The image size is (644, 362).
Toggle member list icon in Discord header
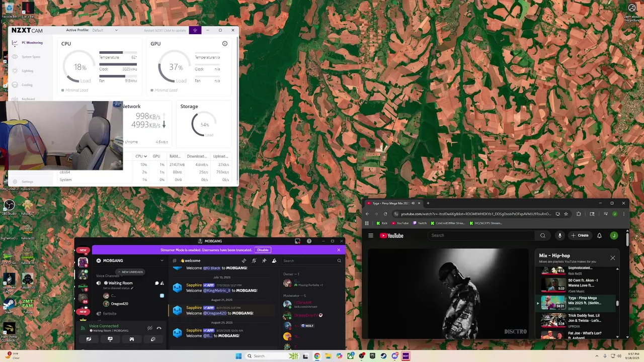[274, 261]
